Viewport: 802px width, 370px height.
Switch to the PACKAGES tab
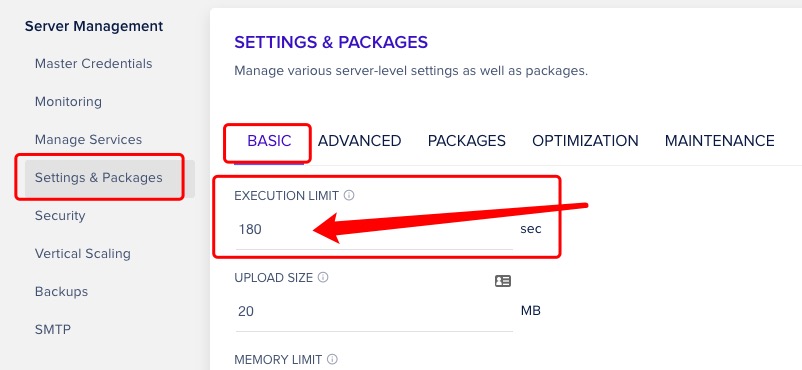(x=466, y=141)
